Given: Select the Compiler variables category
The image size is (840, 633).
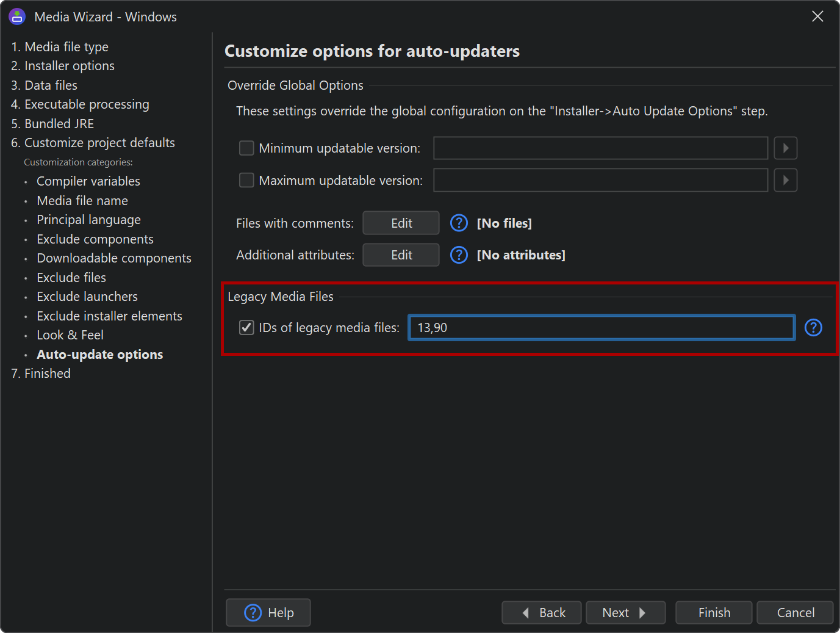Looking at the screenshot, I should click(88, 181).
